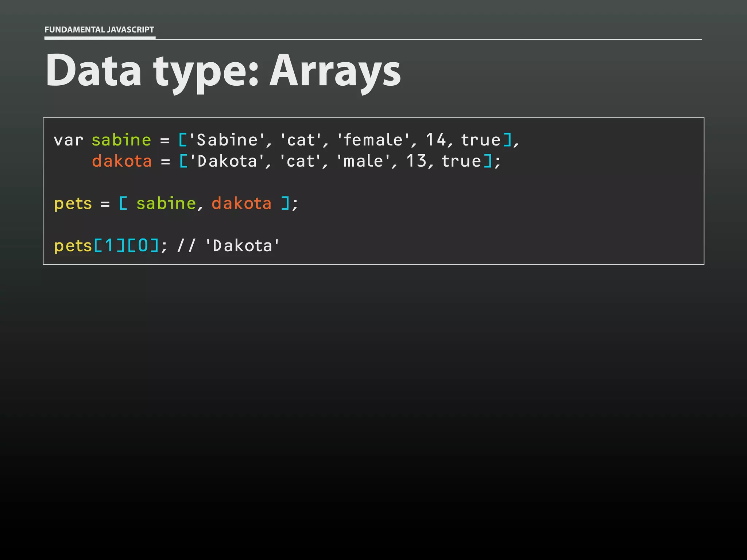
Task: Click the cyan closing bracket of pets array
Action: (286, 203)
